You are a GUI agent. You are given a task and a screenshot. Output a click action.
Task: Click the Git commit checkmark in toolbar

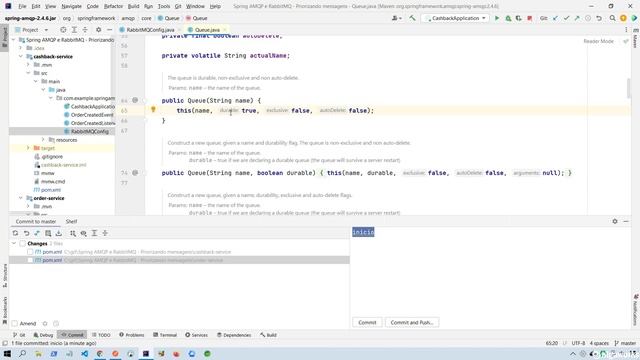click(567, 18)
